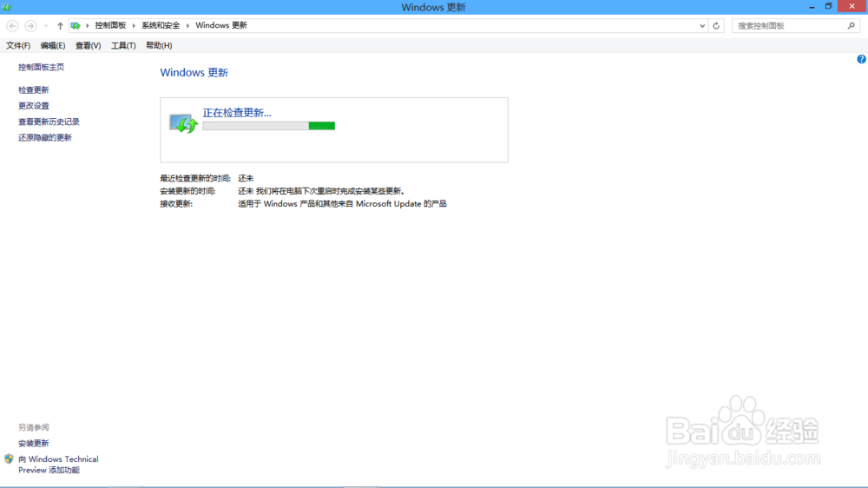
Task: Restore down the Windows 更新 window
Action: (828, 7)
